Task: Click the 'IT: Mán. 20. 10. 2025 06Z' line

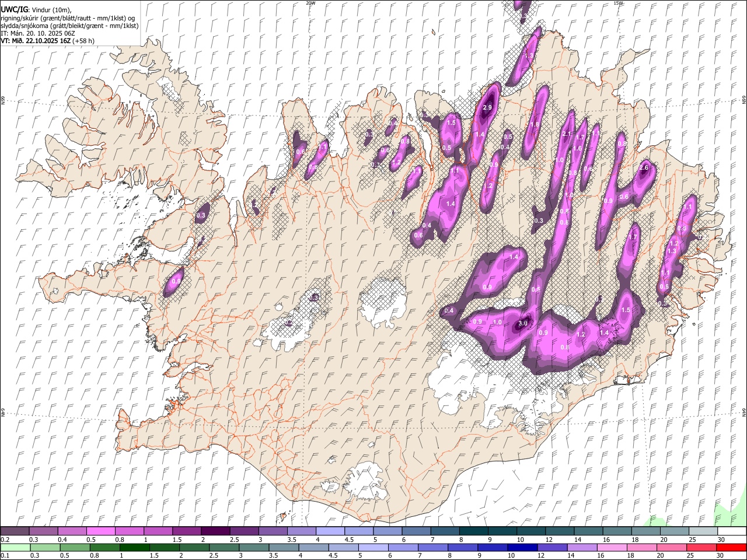Action: 38,33
